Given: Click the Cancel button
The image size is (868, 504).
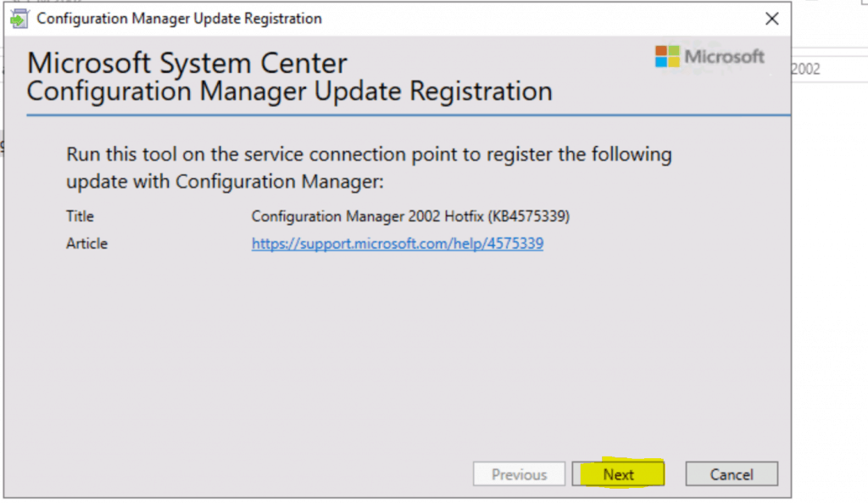Looking at the screenshot, I should [732, 474].
